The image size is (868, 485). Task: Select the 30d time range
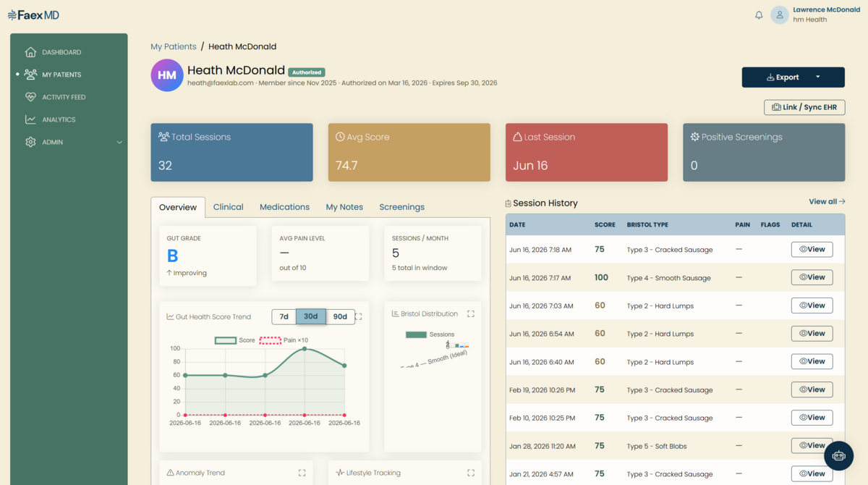tap(311, 316)
